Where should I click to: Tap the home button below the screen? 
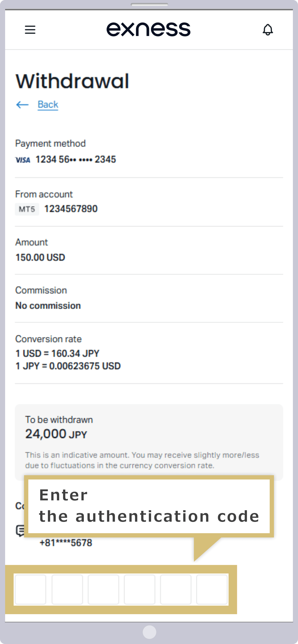(x=149, y=632)
